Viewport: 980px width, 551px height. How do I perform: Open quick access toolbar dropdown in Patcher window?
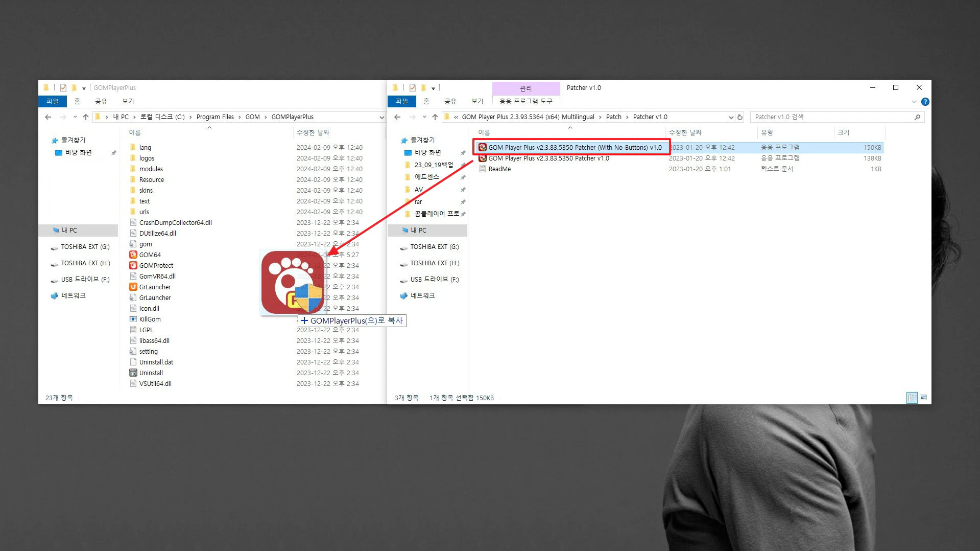433,88
